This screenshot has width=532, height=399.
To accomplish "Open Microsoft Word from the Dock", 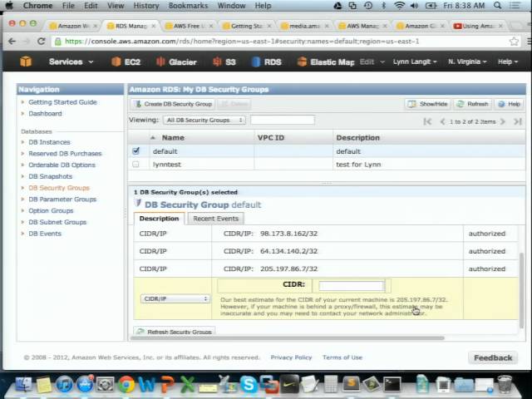I will (x=146, y=385).
